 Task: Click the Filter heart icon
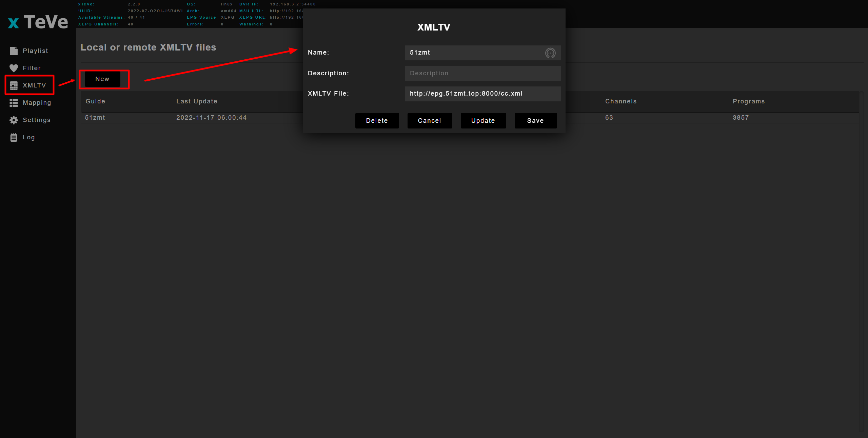coord(14,68)
